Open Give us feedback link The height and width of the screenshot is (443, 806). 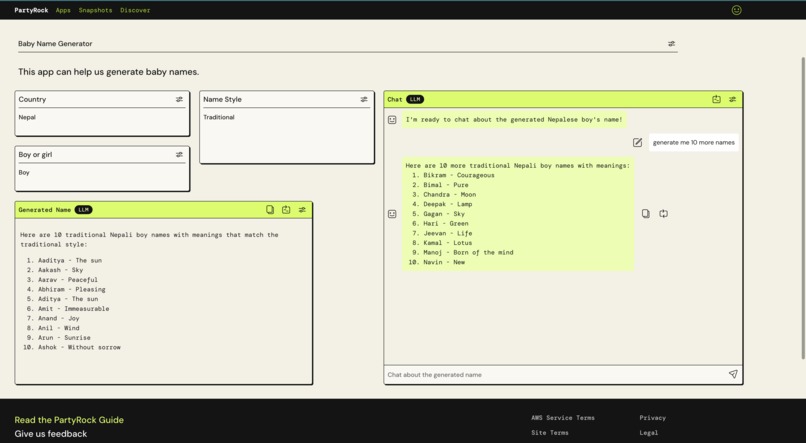(x=51, y=434)
